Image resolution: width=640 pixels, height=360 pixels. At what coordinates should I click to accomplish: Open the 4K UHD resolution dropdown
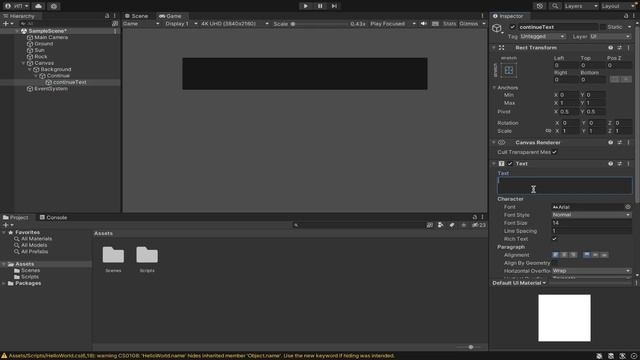[x=235, y=24]
